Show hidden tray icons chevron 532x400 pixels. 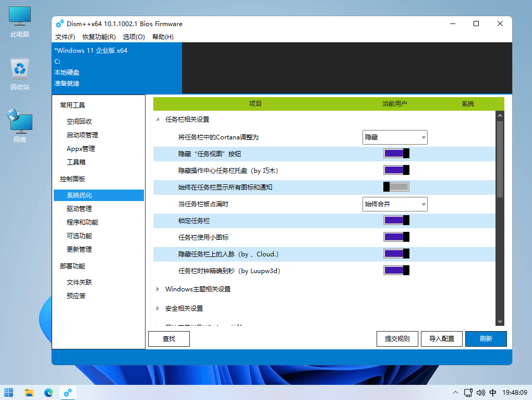click(455, 393)
